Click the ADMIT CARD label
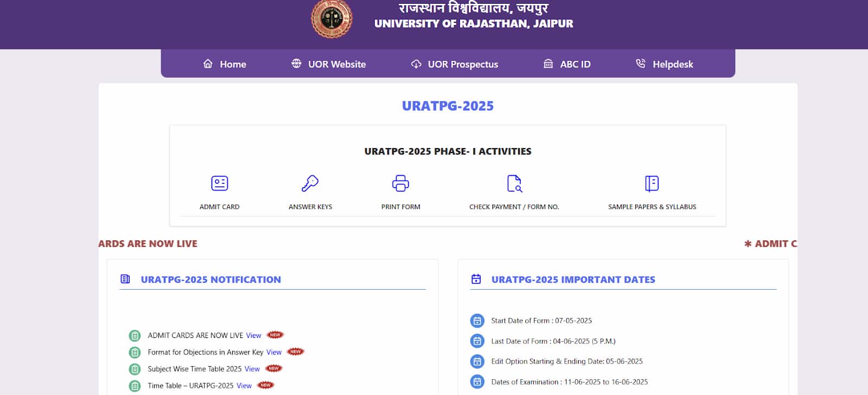Screen dimensions: 868x395 click(x=220, y=207)
